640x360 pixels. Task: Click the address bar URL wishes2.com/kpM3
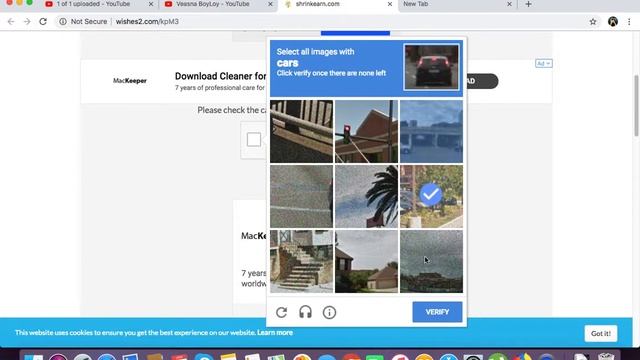[147, 22]
